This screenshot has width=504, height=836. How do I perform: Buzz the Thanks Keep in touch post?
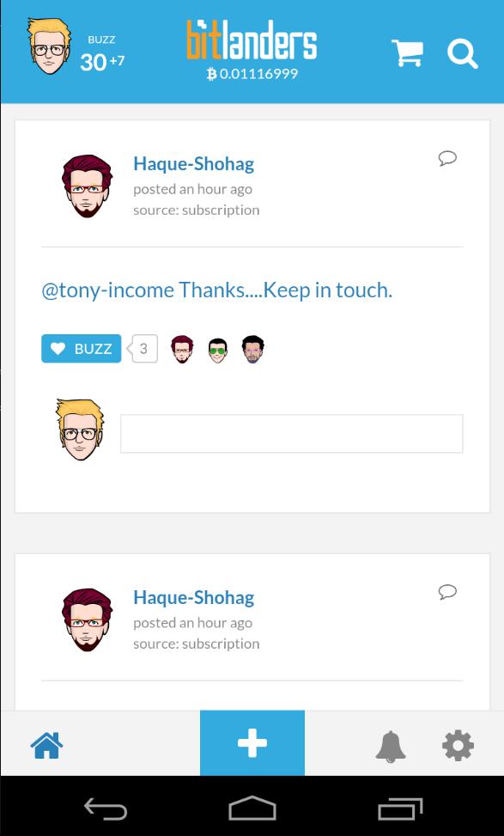82,349
